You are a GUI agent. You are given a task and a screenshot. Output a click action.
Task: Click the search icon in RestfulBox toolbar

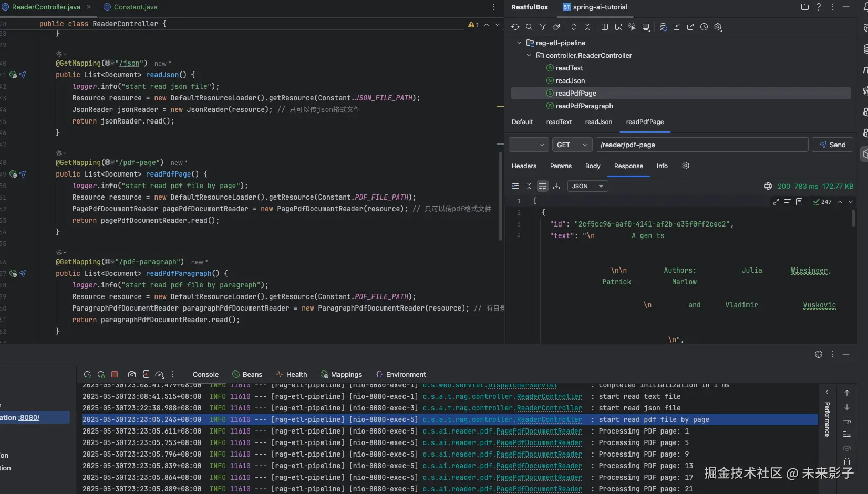529,27
